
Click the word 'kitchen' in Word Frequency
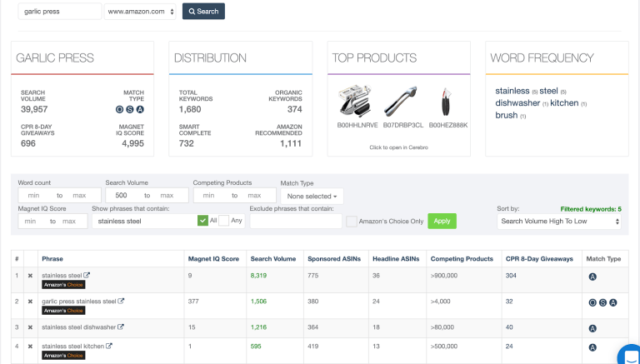[564, 102]
